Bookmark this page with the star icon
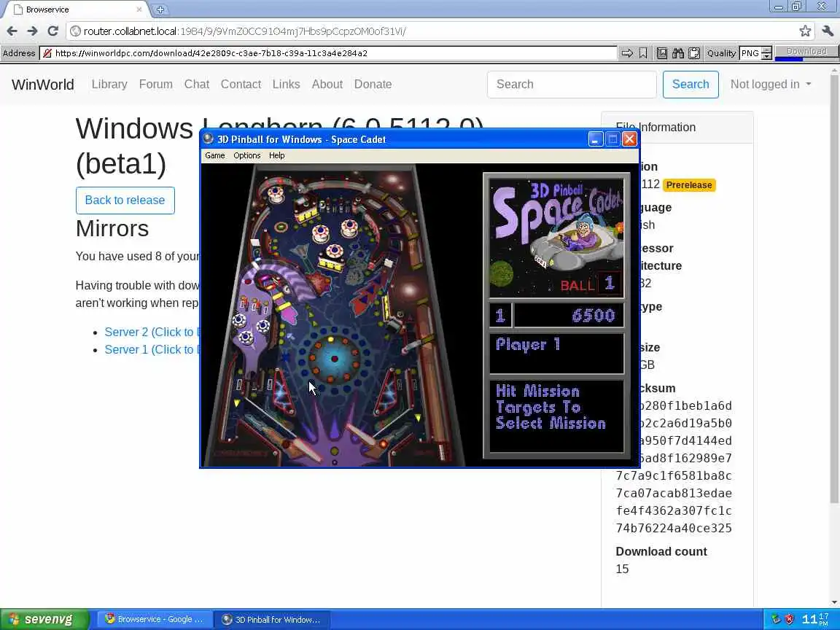The width and height of the screenshot is (840, 630). [x=805, y=31]
